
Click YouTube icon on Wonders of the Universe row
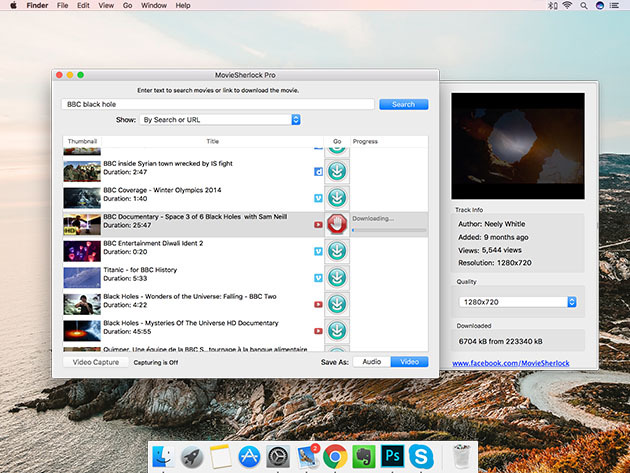pos(318,305)
